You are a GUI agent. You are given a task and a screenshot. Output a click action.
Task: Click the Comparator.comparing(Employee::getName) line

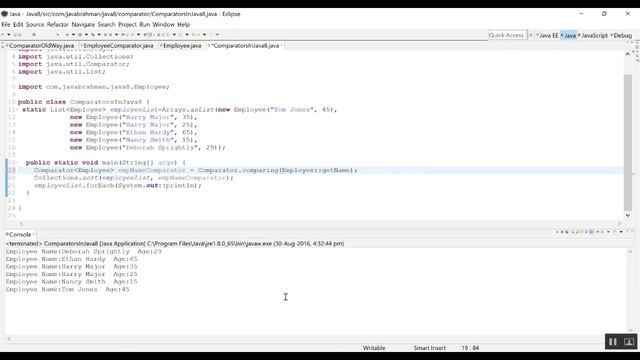[196, 170]
